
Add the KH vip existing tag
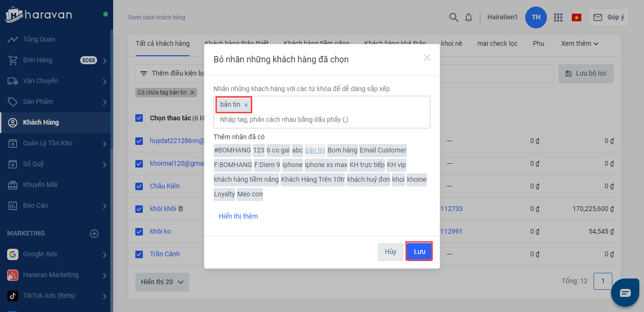coord(396,165)
